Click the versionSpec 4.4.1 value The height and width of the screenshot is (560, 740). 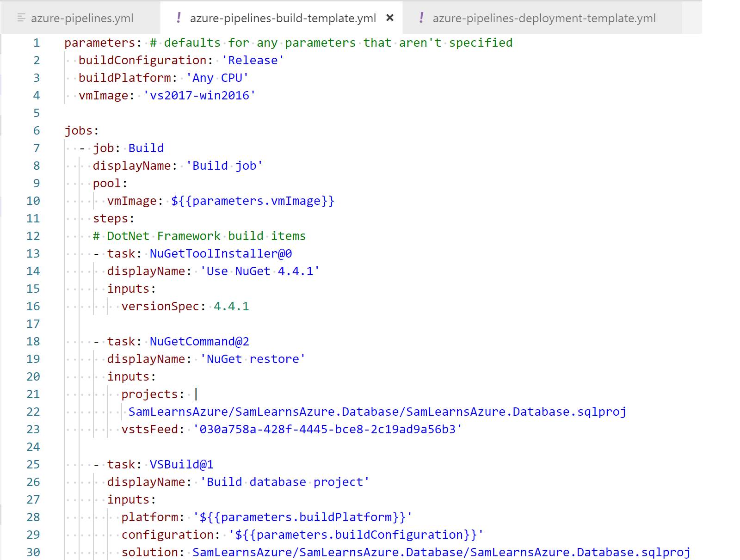coord(231,307)
